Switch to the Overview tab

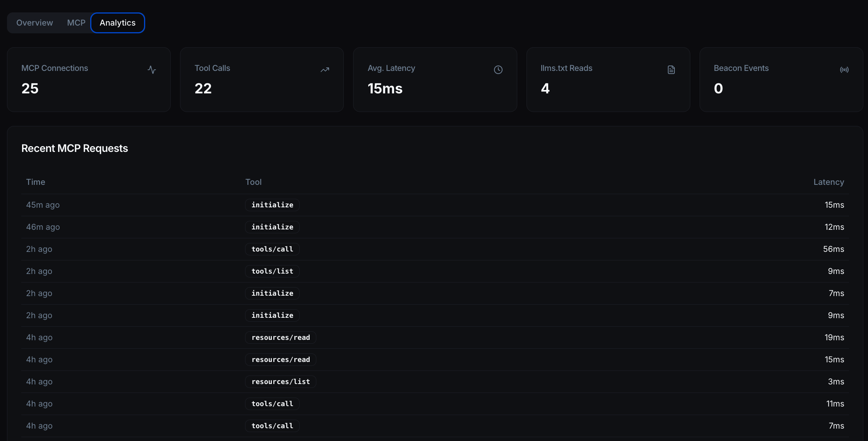(34, 22)
